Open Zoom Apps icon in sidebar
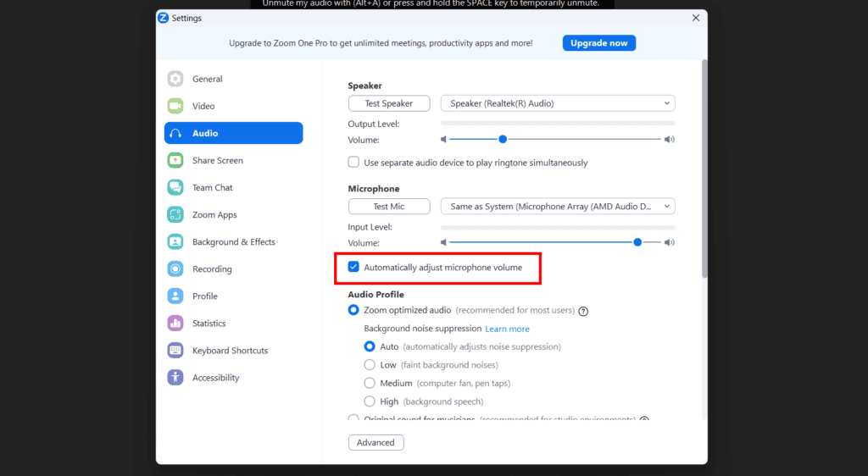Image resolution: width=868 pixels, height=476 pixels. 175,215
